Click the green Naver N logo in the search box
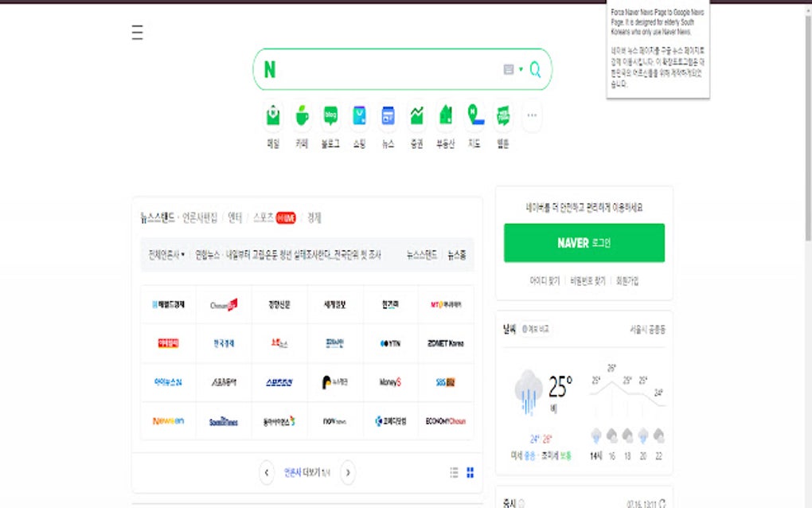This screenshot has width=812, height=508. (270, 69)
